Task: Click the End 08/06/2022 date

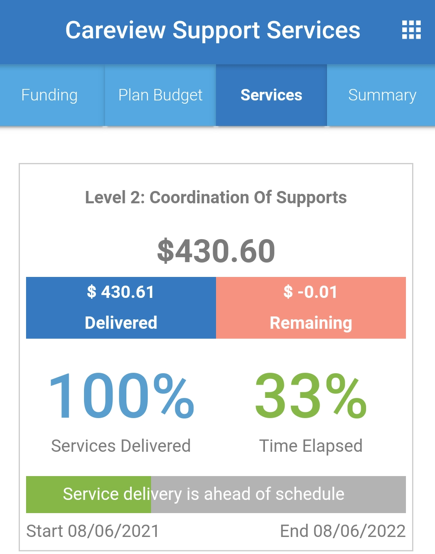Action: 343,531
